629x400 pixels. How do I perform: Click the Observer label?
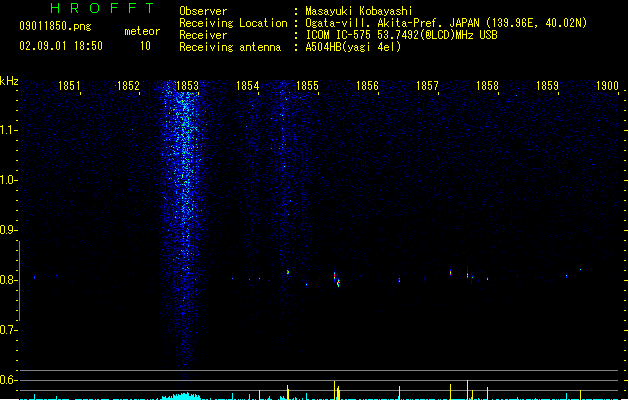pos(203,11)
